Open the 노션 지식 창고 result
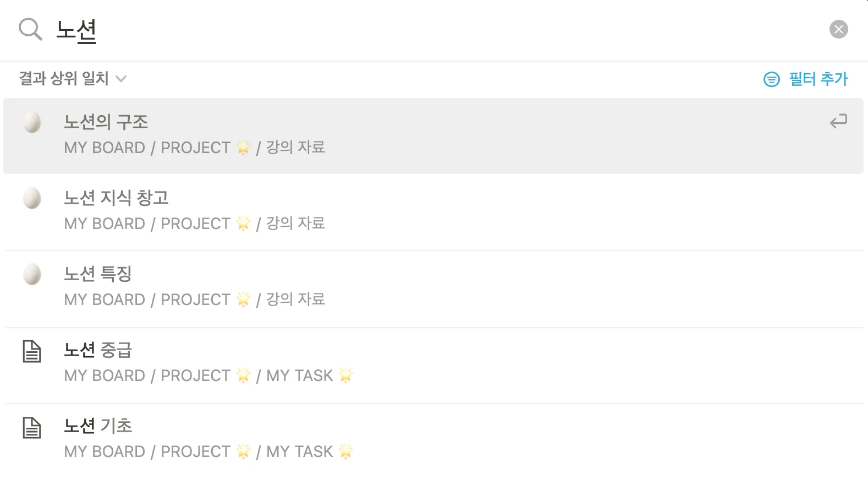868x479 pixels. pyautogui.click(x=116, y=198)
